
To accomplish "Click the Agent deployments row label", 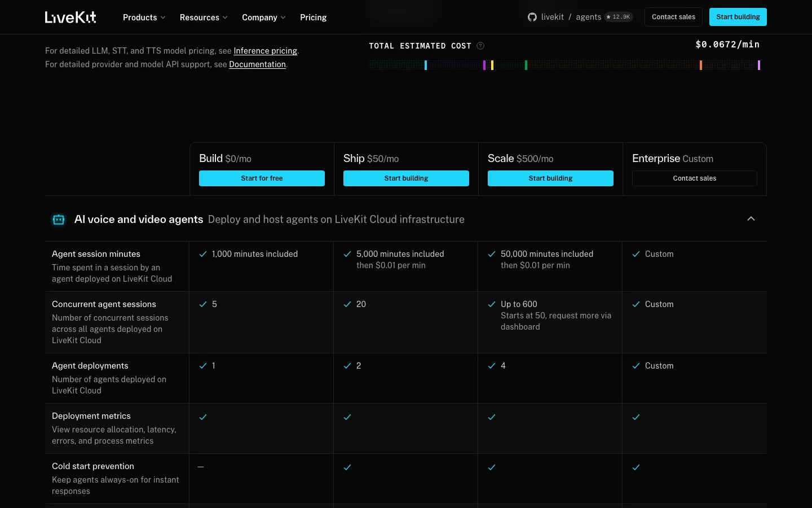I will 90,366.
